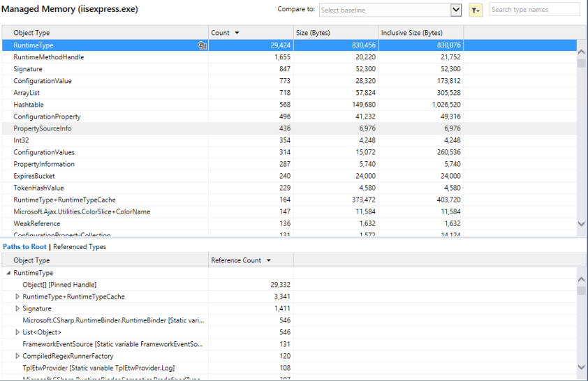
Task: Sort by the upper Object Type column header
Action: click(x=105, y=33)
